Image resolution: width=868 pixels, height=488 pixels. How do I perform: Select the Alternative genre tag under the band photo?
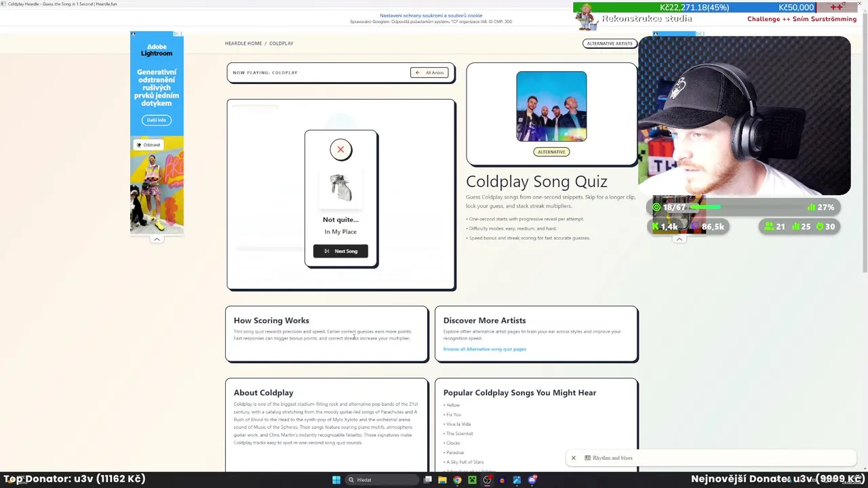point(551,152)
